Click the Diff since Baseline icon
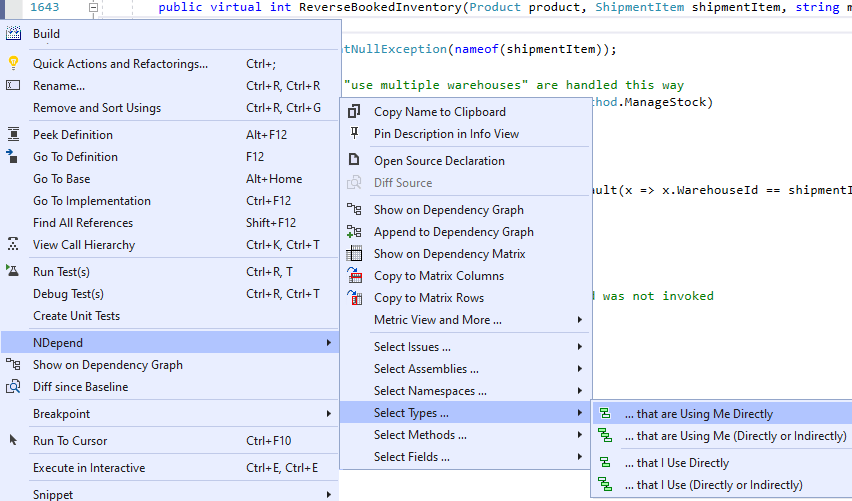The height and width of the screenshot is (501, 852). (13, 386)
